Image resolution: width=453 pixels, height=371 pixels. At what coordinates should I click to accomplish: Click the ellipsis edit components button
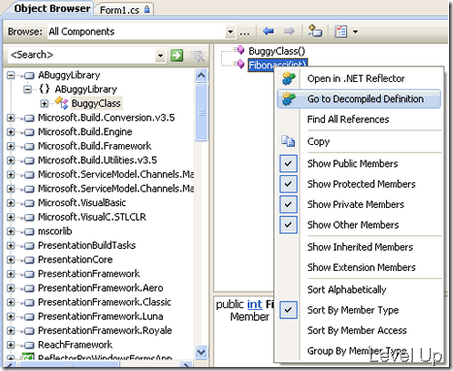(x=244, y=32)
